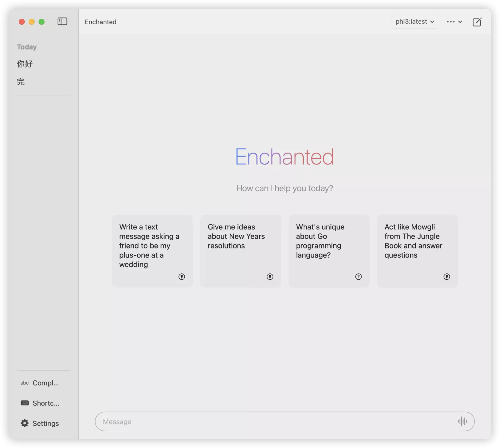This screenshot has width=500, height=448.
Task: Click 'How can I help you today?' text
Action: tap(284, 188)
